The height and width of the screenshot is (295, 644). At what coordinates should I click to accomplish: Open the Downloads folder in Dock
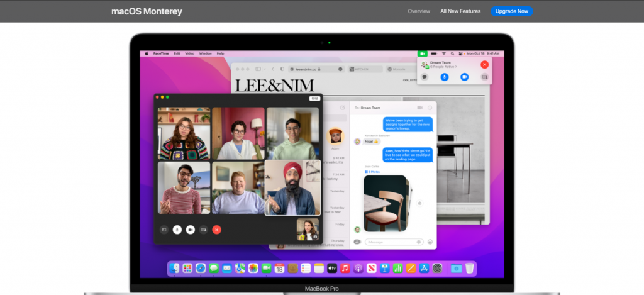coord(457,269)
